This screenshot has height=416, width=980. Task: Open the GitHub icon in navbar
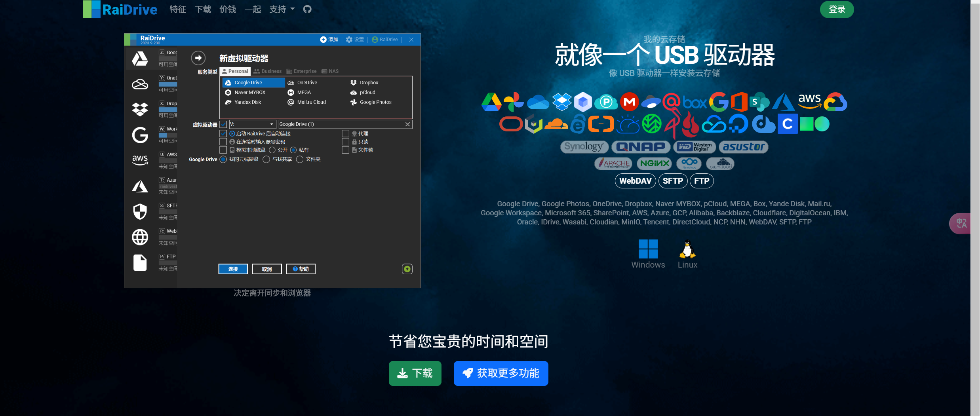(x=307, y=9)
